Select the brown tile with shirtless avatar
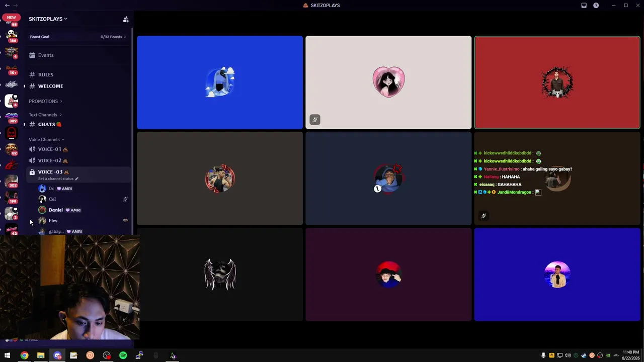This screenshot has height=362, width=644. pyautogui.click(x=220, y=178)
